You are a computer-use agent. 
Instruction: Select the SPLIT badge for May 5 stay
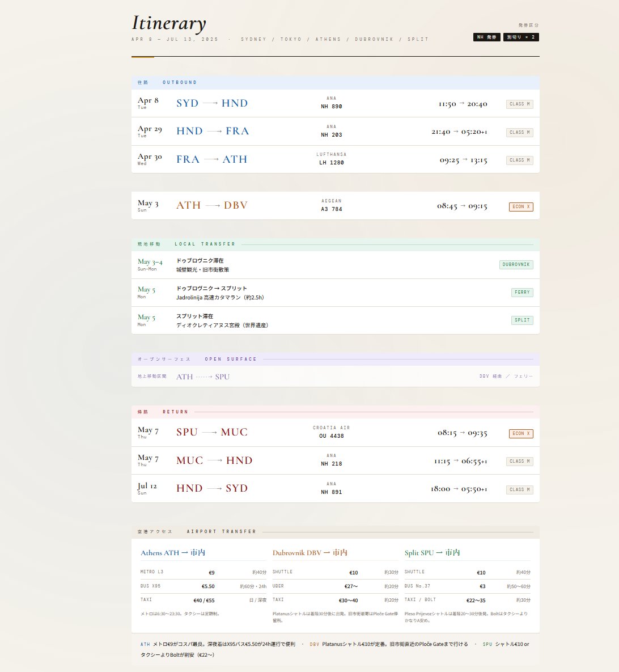tap(522, 320)
